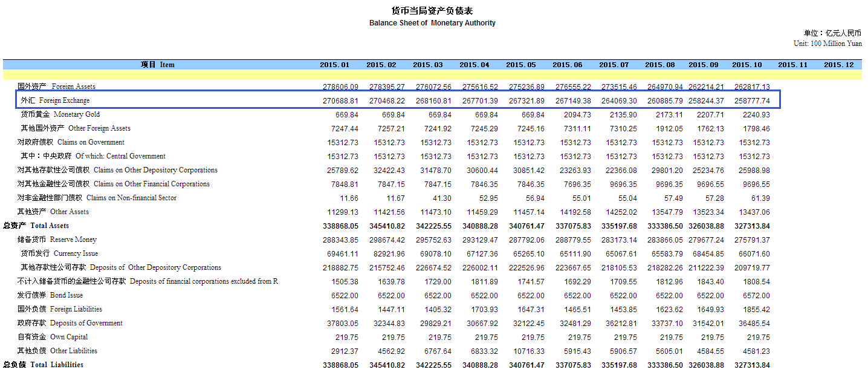Click the 项目 Item column header
Viewport: 868px width, 372px height.
[x=158, y=65]
